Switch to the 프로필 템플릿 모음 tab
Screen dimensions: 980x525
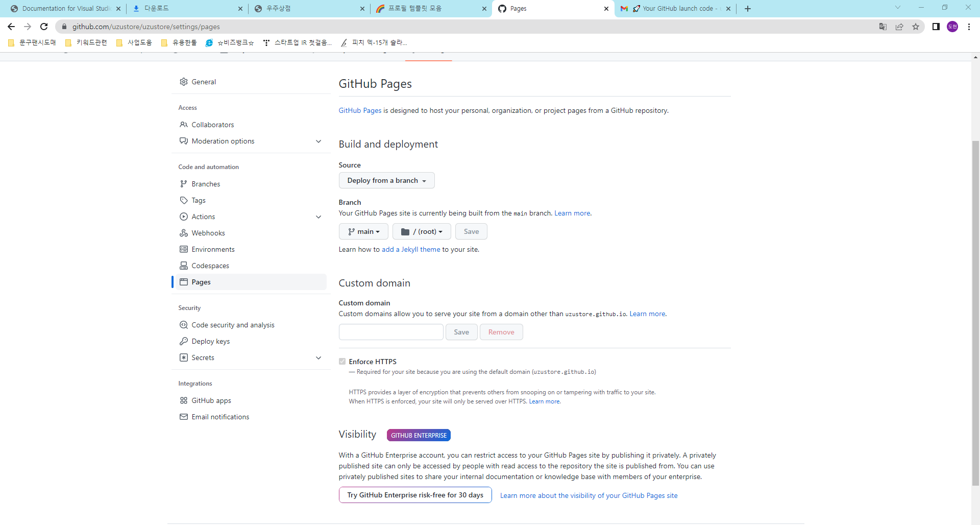tap(431, 9)
